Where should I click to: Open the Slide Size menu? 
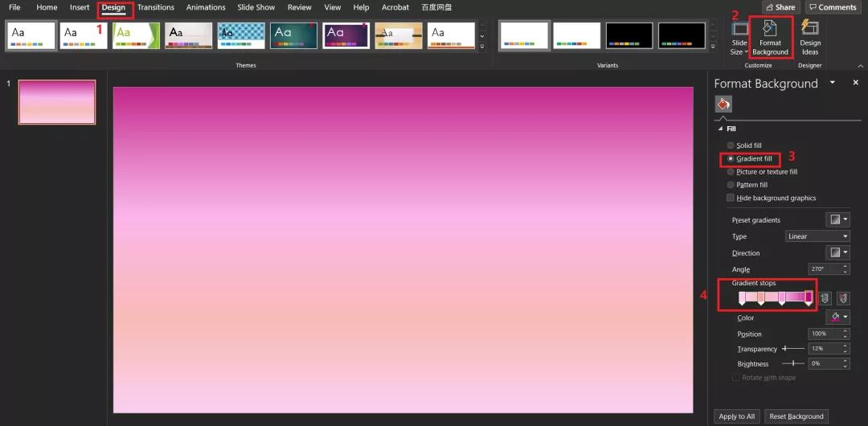739,38
